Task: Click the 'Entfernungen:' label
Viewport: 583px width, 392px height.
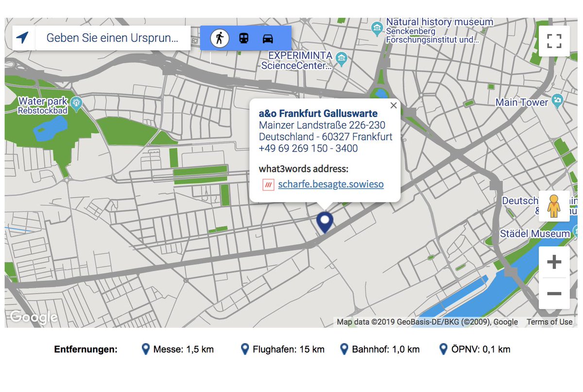Action: pos(86,349)
